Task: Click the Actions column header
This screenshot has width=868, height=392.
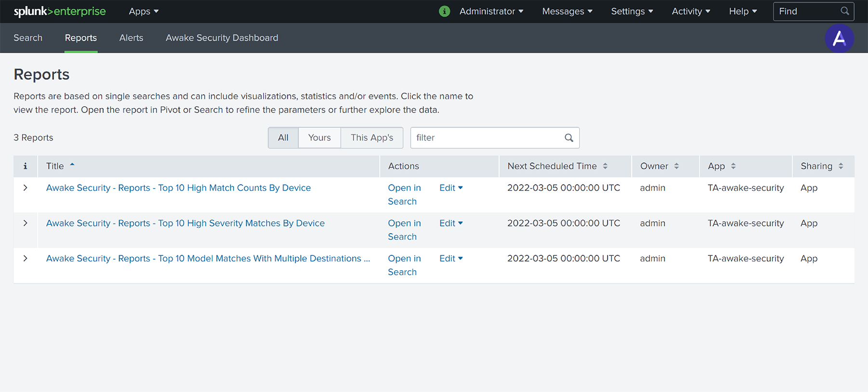Action: pyautogui.click(x=404, y=166)
